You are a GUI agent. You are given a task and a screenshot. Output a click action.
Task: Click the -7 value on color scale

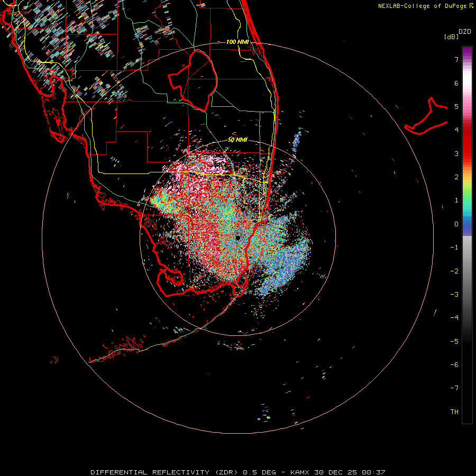[454, 388]
